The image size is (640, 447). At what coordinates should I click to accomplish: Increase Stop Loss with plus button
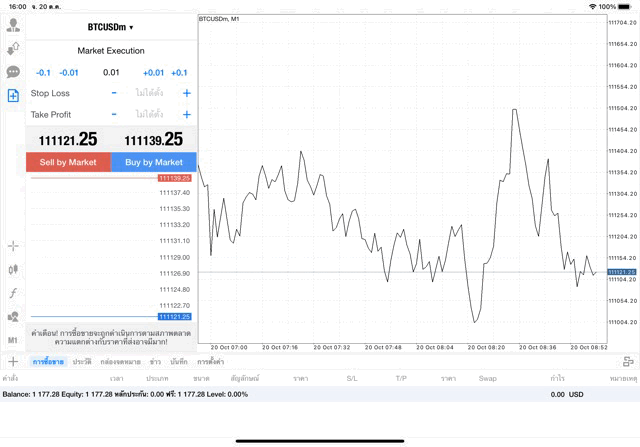(x=187, y=93)
